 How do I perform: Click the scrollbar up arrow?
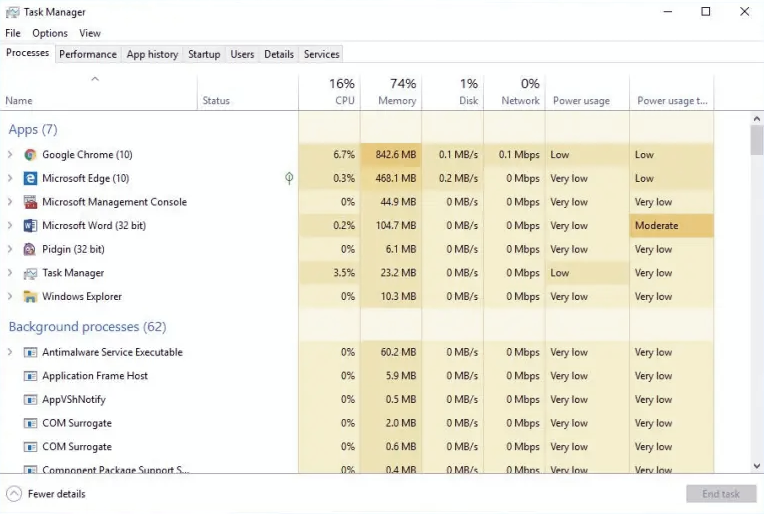[757, 118]
